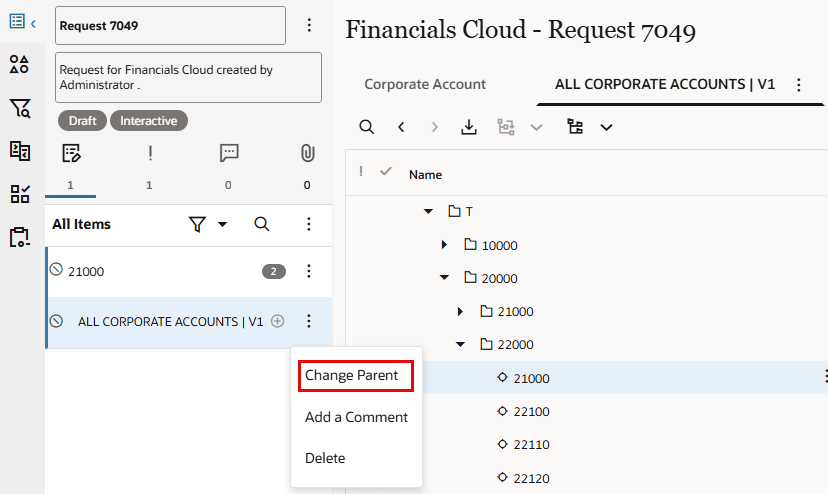The image size is (828, 494).
Task: Click the tree hierarchy view icon
Action: pyautogui.click(x=575, y=127)
